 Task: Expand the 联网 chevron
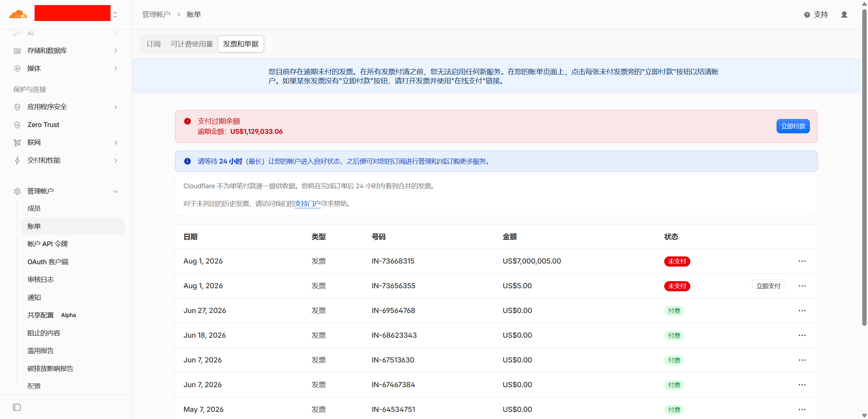(x=116, y=143)
